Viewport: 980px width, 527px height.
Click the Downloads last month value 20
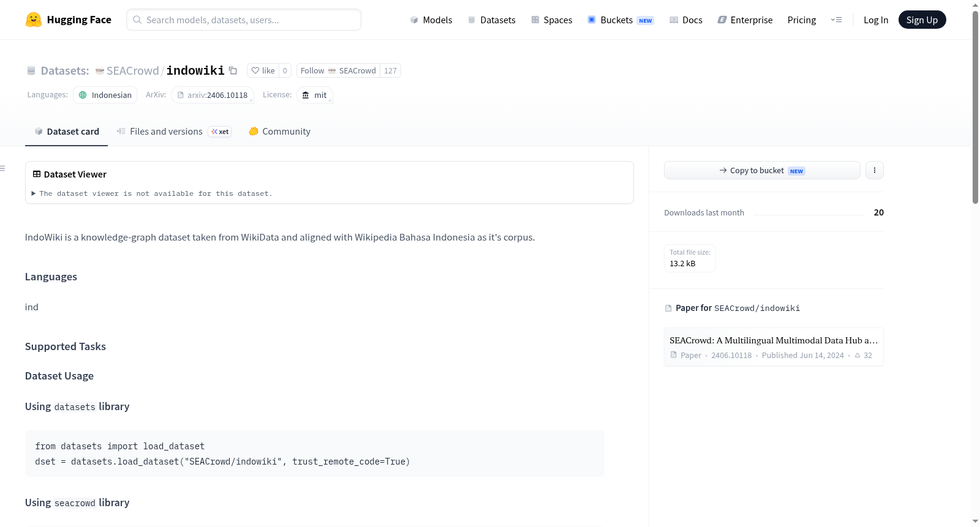click(879, 212)
